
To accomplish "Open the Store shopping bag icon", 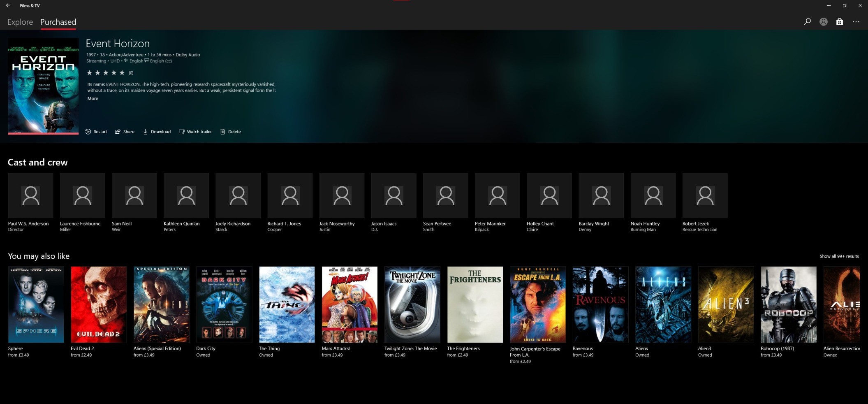I will [840, 22].
